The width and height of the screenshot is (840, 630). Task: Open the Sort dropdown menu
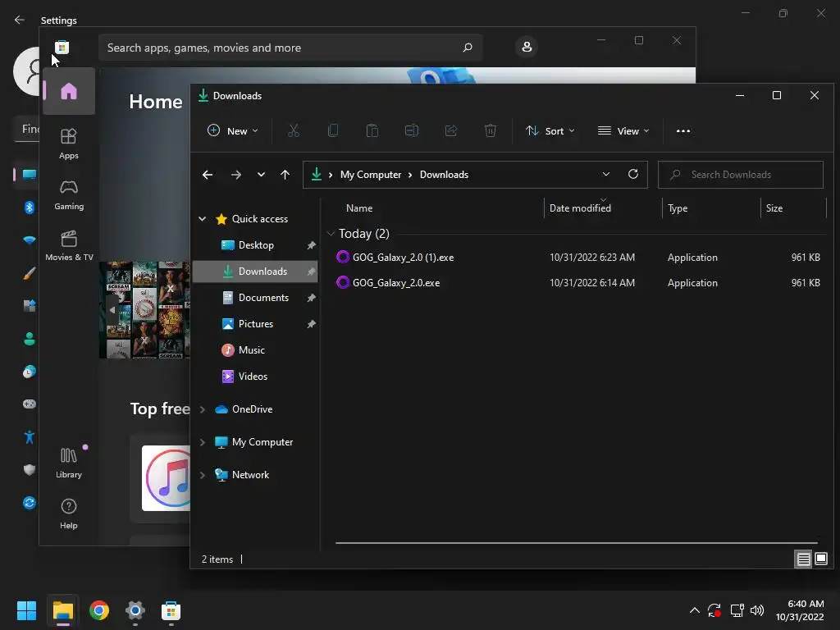[550, 130]
